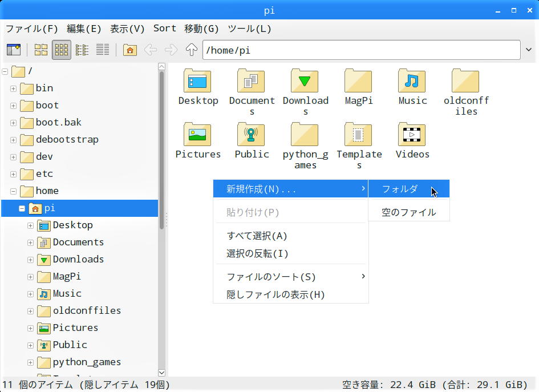This screenshot has width=539, height=392.
Task: Maximize the pi window
Action: pos(513,10)
